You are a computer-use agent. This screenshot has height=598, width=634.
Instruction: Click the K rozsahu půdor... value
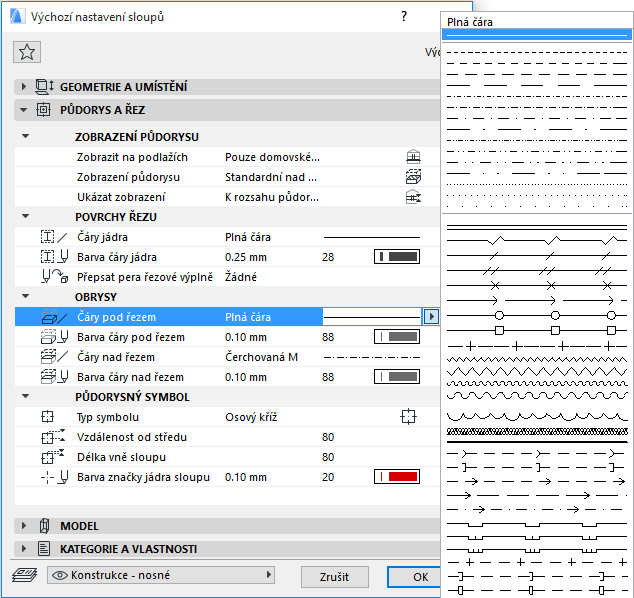click(272, 197)
